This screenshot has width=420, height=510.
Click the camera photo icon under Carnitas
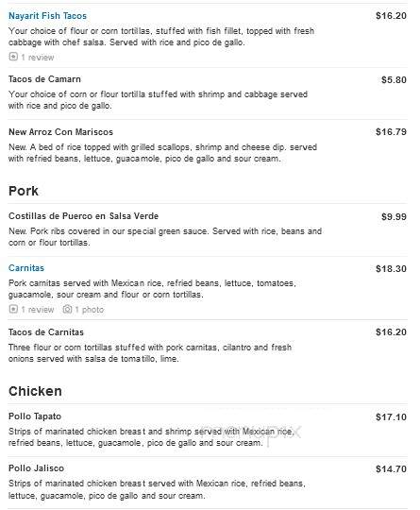[x=67, y=309]
